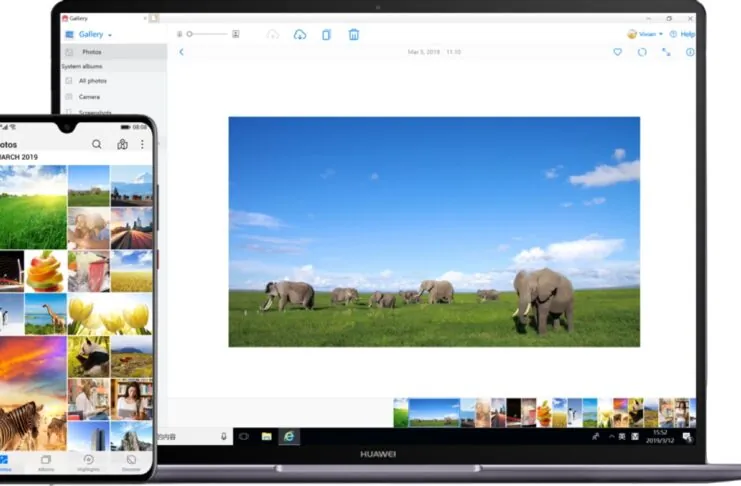Open Internet Explorer from the taskbar

(x=289, y=436)
